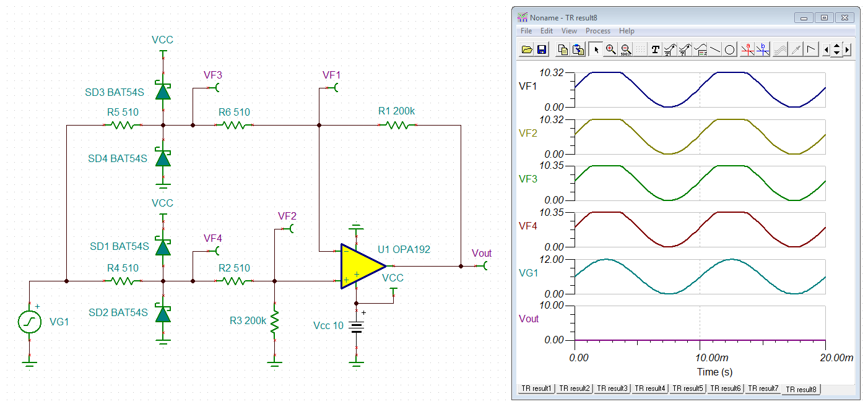Click the legend icon in toolbar
868x407 pixels.
tap(700, 49)
